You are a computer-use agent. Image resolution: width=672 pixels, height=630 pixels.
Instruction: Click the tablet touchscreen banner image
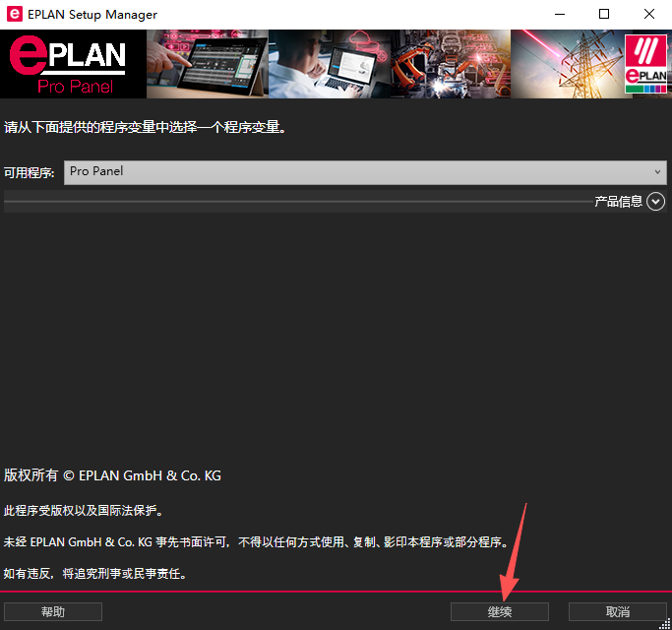pos(208,64)
